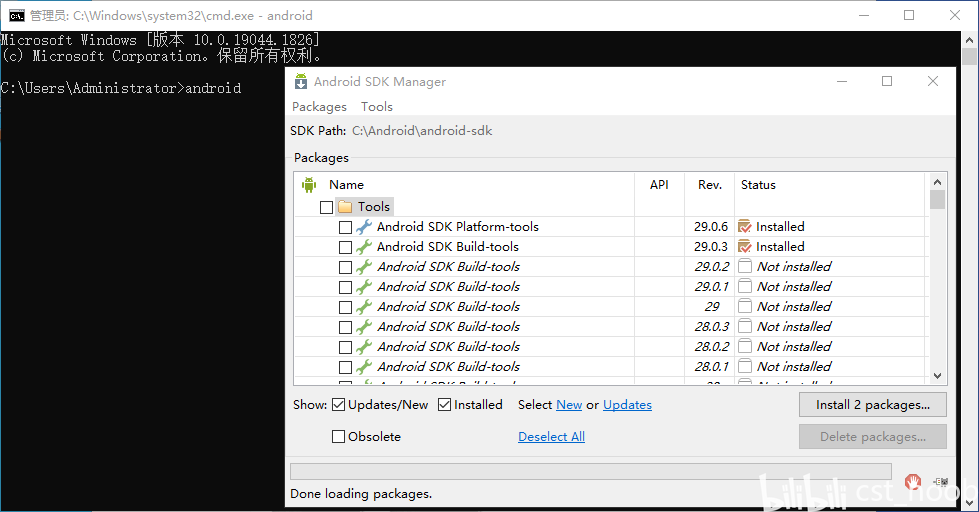Toggle the Updates/New show filter
This screenshot has height=512, width=979.
point(338,405)
